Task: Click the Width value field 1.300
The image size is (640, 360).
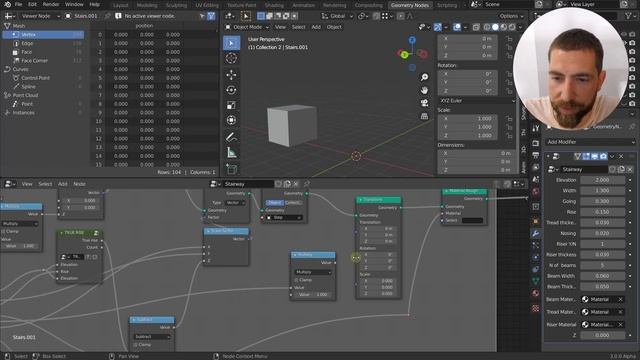Action: [x=602, y=191]
